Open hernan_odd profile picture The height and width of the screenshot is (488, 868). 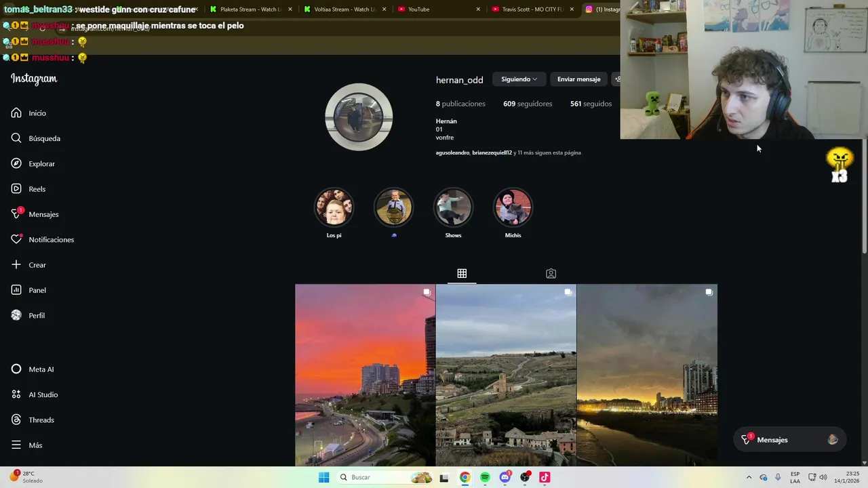point(359,117)
